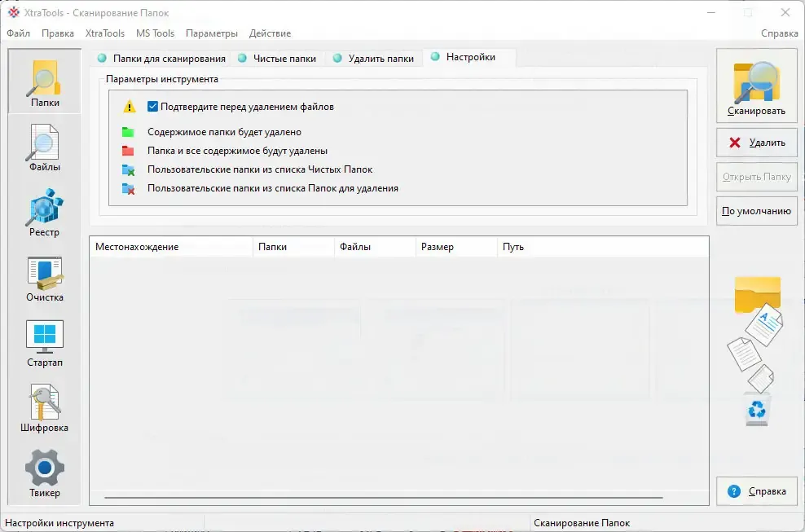
Task: Toggle Подтвердите перед удалением файлов checkbox
Action: pos(152,106)
